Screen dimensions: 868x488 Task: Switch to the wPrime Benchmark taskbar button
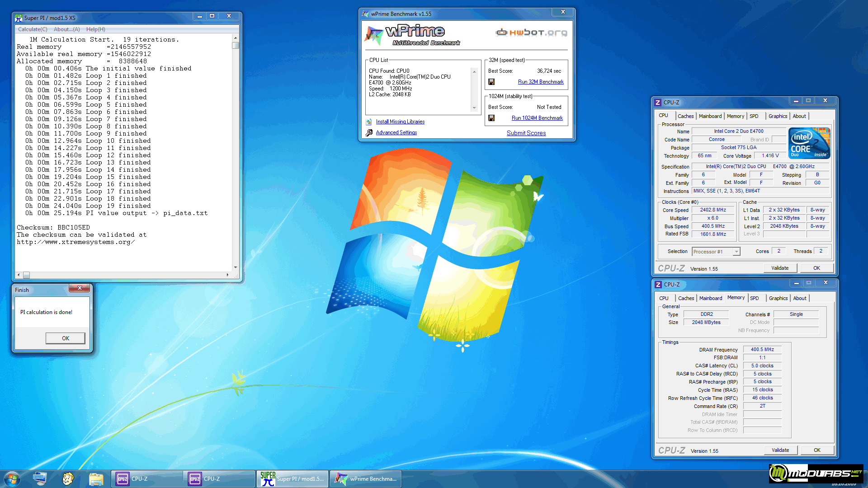pos(366,479)
